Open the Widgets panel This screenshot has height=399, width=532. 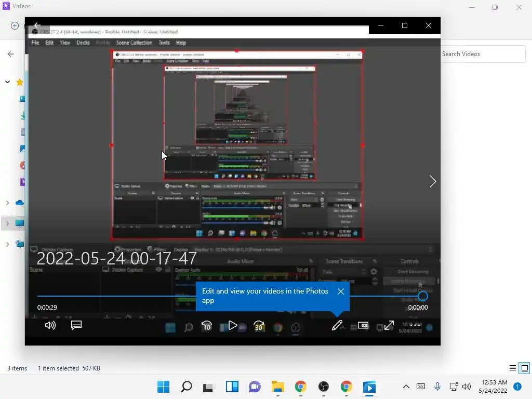(232, 387)
